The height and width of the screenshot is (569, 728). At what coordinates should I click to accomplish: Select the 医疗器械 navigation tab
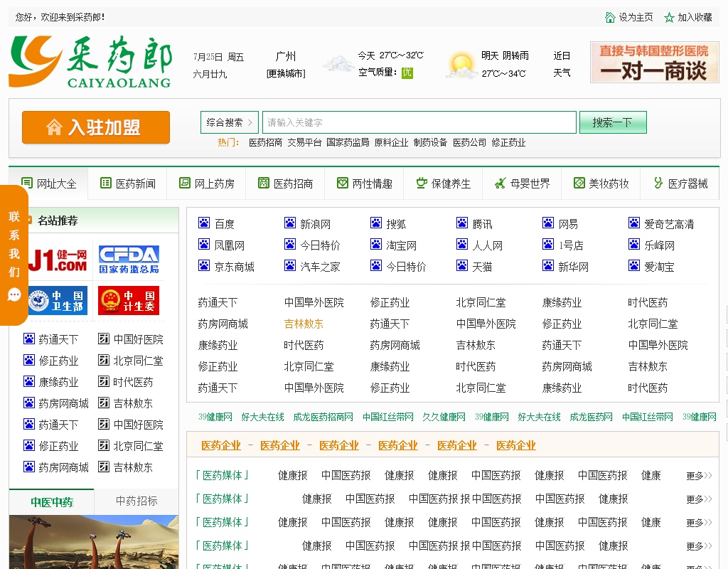pyautogui.click(x=680, y=184)
